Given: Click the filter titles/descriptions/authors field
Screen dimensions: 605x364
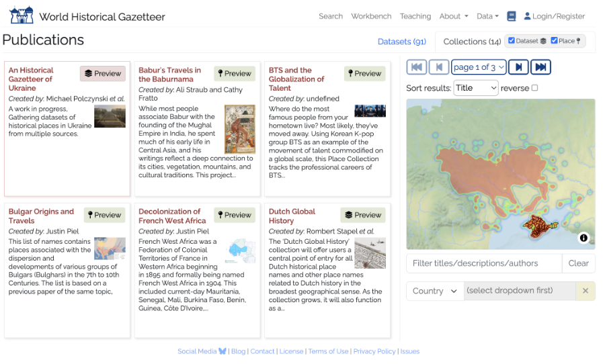Looking at the screenshot, I should point(484,263).
